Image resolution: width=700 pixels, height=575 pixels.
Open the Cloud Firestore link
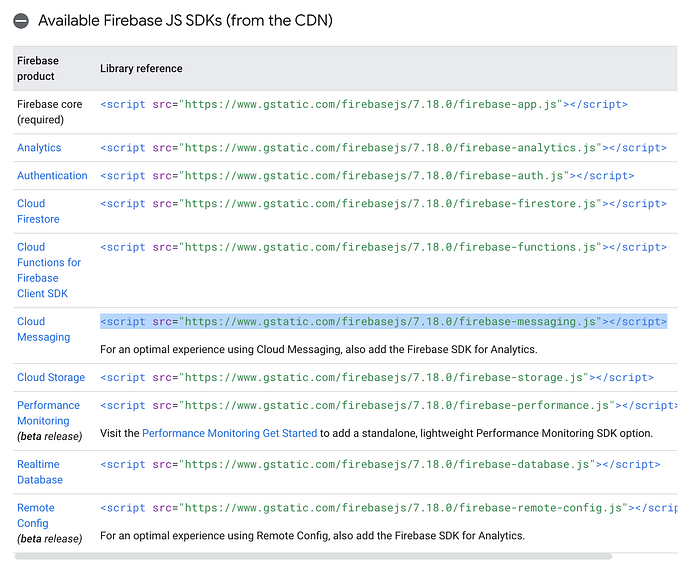point(38,211)
